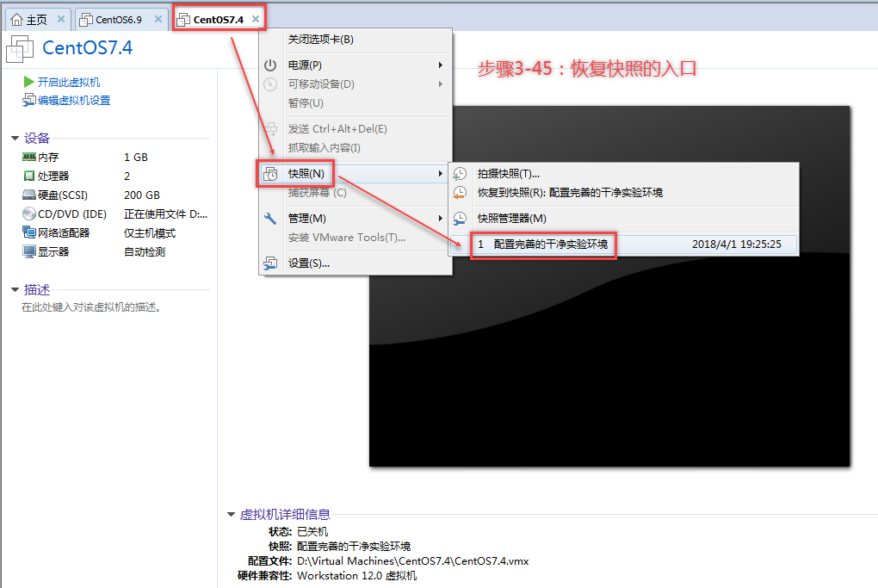Image resolution: width=878 pixels, height=588 pixels.
Task: Click the 自动检测 display value
Action: point(145,252)
